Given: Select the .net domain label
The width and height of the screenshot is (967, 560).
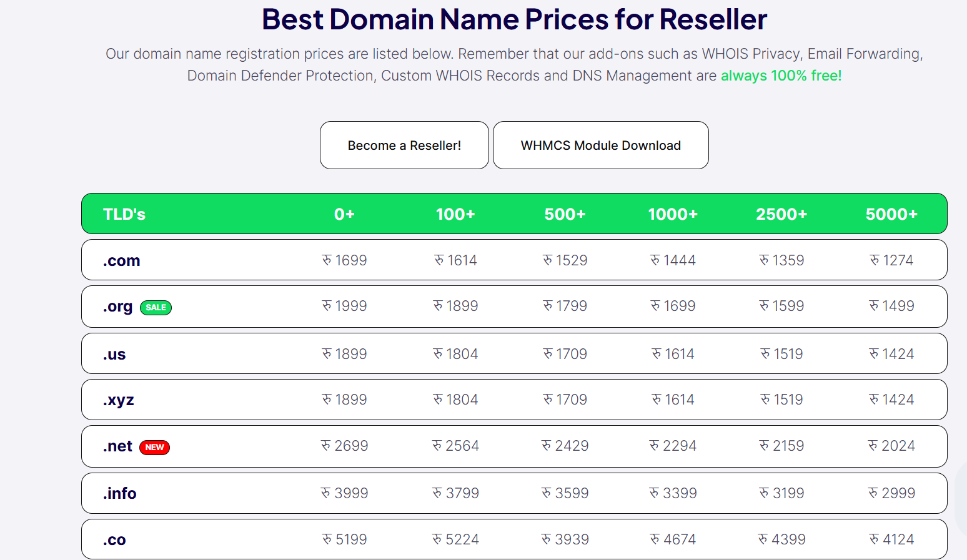Looking at the screenshot, I should [117, 446].
